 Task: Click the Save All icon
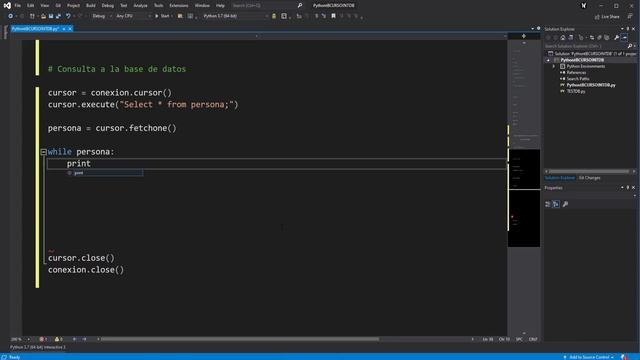point(58,16)
